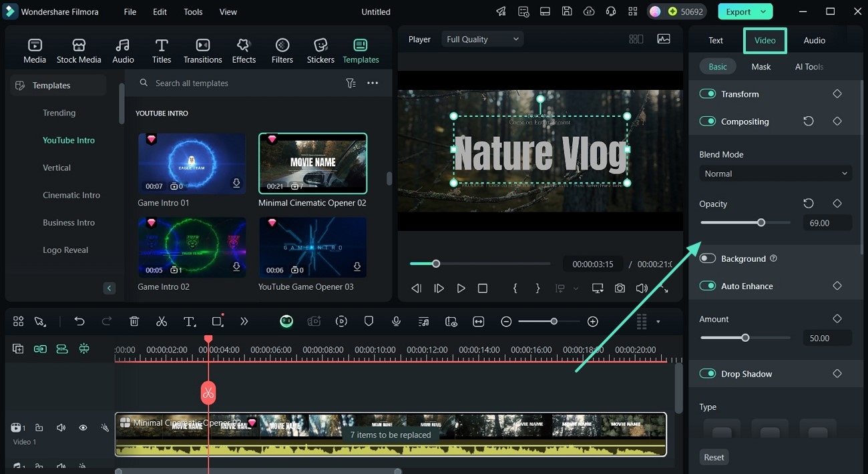Select the Logo Reveal category
The height and width of the screenshot is (474, 868).
65,250
